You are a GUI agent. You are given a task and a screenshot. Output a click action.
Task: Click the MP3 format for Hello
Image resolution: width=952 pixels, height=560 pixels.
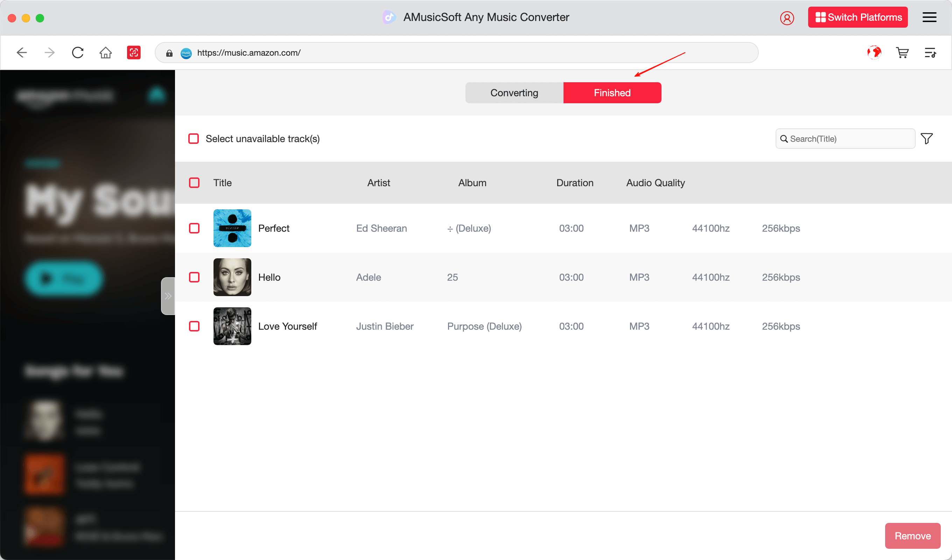click(x=639, y=277)
